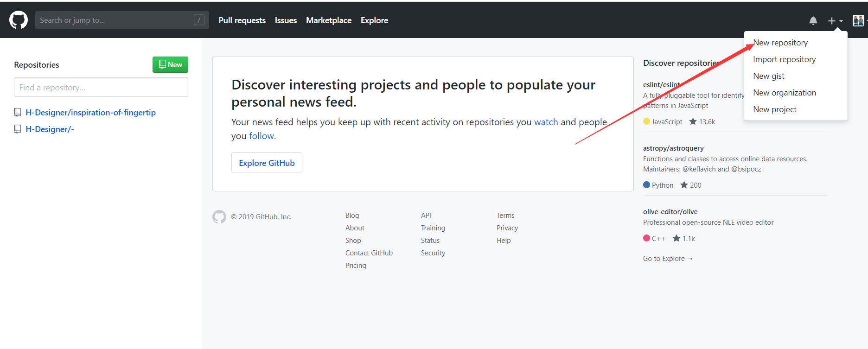Open the Shop footer link

tap(353, 241)
